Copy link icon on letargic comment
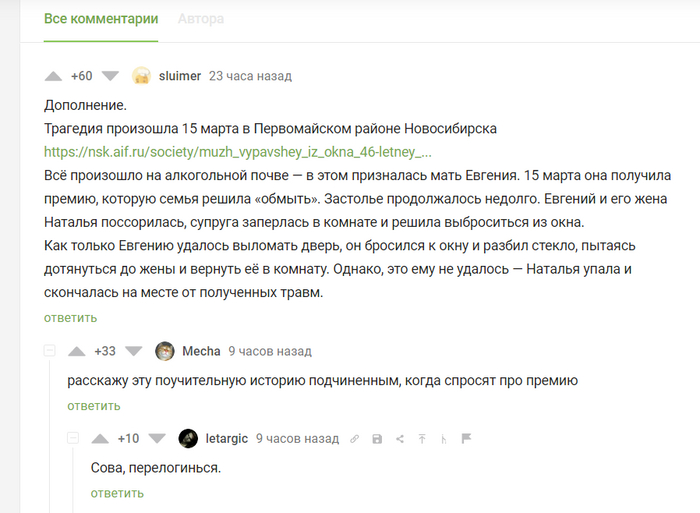Viewport: 700px width, 513px height. [355, 439]
